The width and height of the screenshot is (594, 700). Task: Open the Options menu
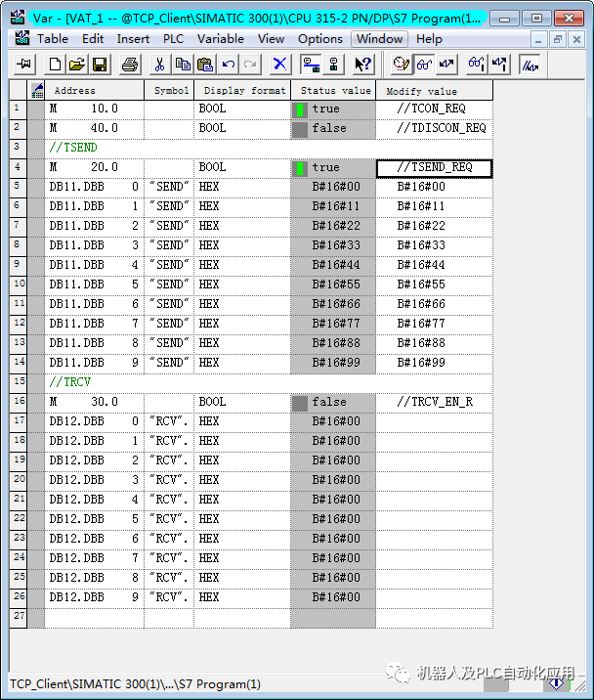pyautogui.click(x=320, y=39)
